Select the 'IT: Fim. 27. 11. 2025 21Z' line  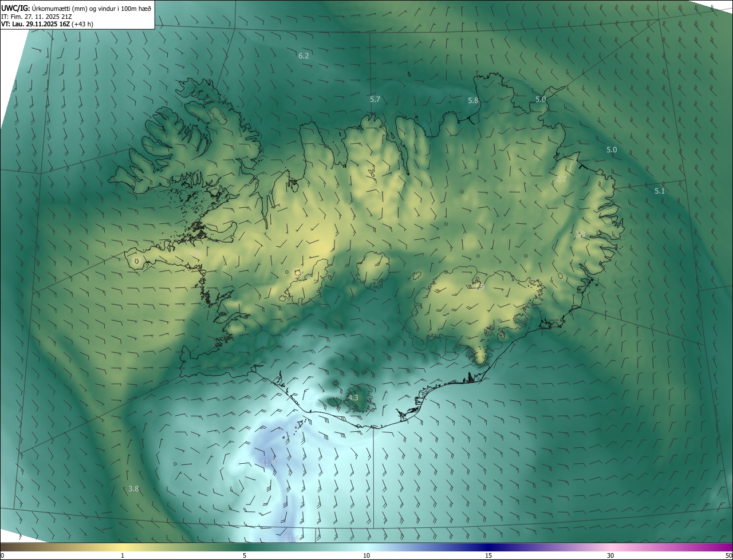(37, 16)
